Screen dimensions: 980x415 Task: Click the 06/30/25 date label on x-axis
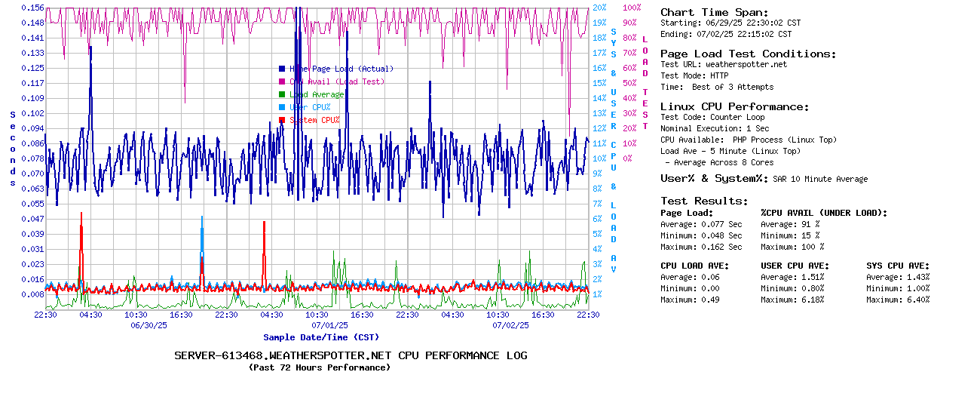click(x=149, y=325)
